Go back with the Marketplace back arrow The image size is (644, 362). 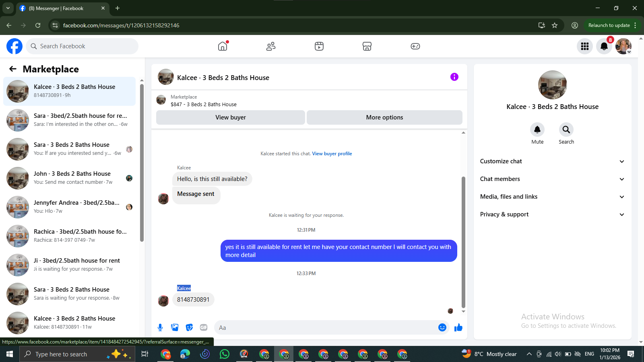[x=13, y=69]
